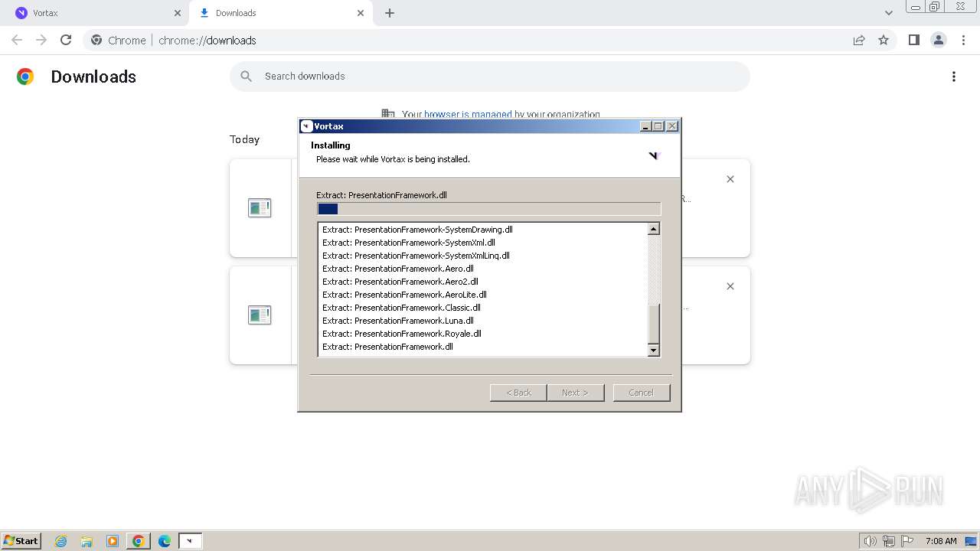Viewport: 980px width, 551px height.
Task: Click Next in Vortax installer
Action: click(575, 393)
